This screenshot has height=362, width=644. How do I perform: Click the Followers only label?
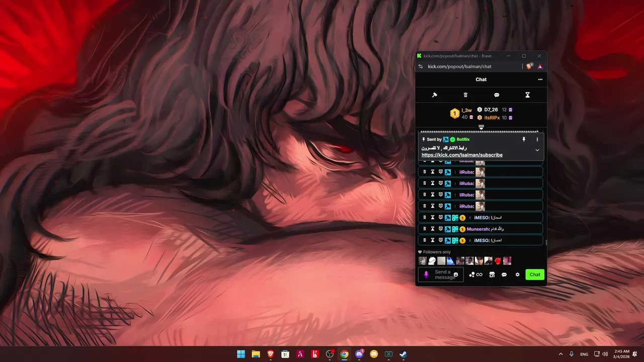click(x=437, y=252)
